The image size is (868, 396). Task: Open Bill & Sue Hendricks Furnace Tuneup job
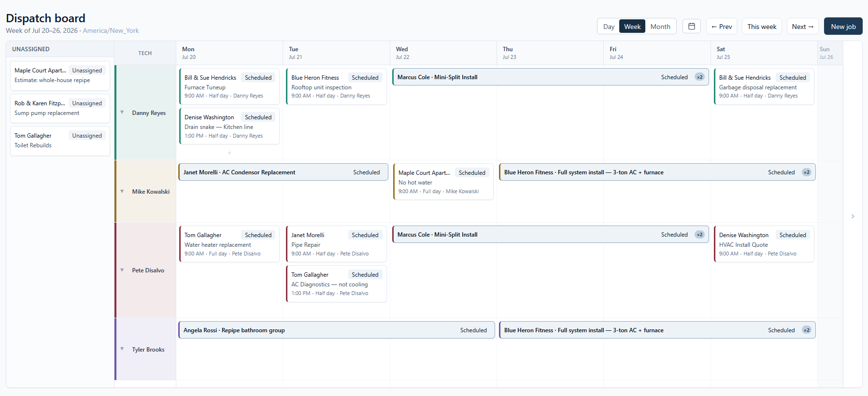pos(229,86)
